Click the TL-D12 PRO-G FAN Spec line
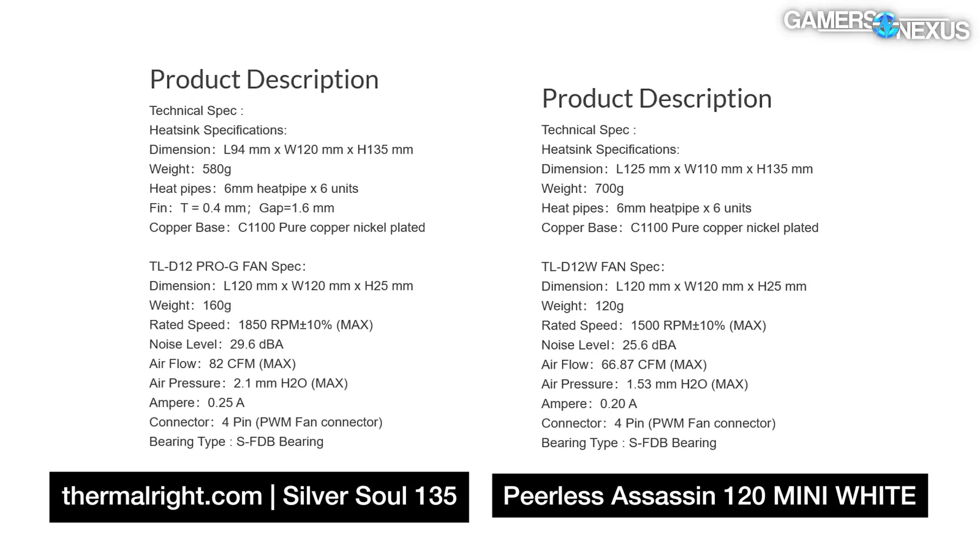Screen dimensions: 980x551 (x=227, y=266)
